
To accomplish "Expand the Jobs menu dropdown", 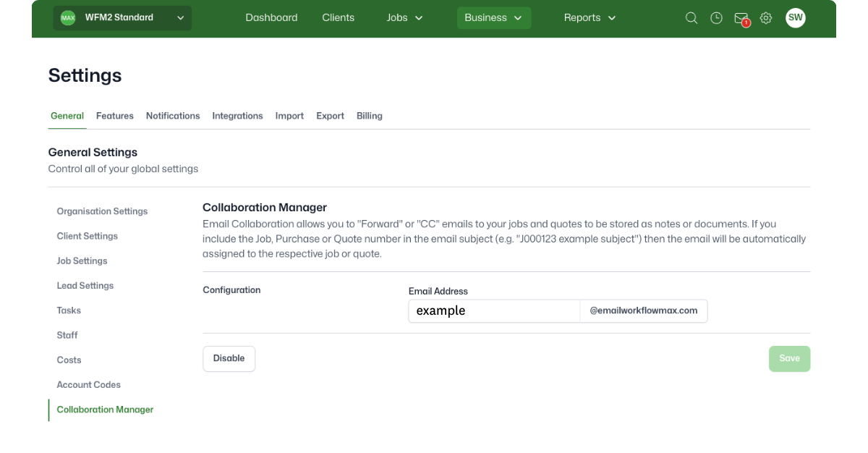I will point(404,18).
